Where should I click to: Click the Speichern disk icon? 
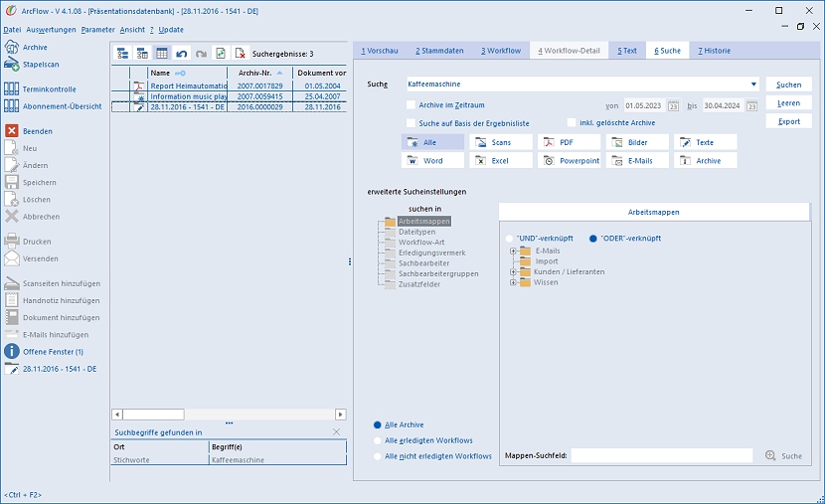(x=12, y=182)
